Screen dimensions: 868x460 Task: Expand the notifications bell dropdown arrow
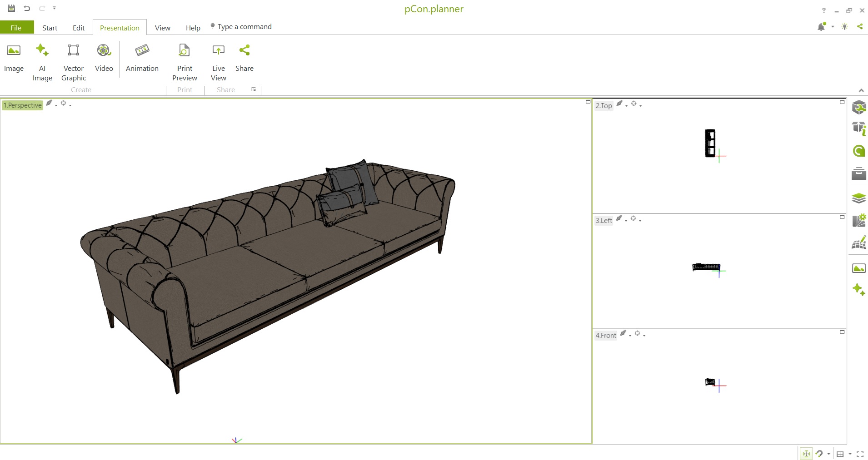(833, 27)
